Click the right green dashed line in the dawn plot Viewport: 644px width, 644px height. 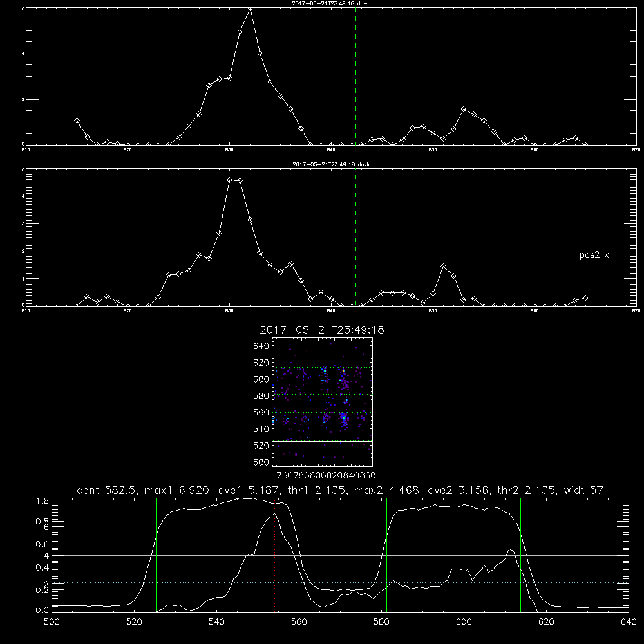pyautogui.click(x=355, y=76)
